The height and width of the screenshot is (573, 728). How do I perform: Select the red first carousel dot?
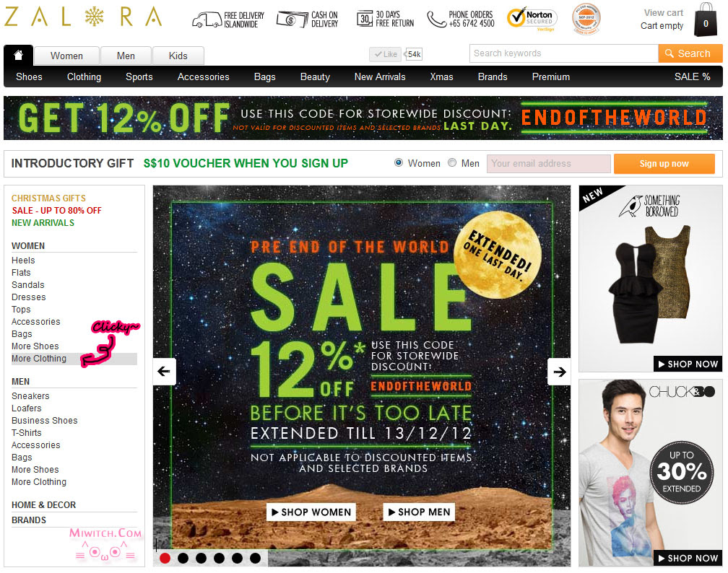[x=165, y=558]
